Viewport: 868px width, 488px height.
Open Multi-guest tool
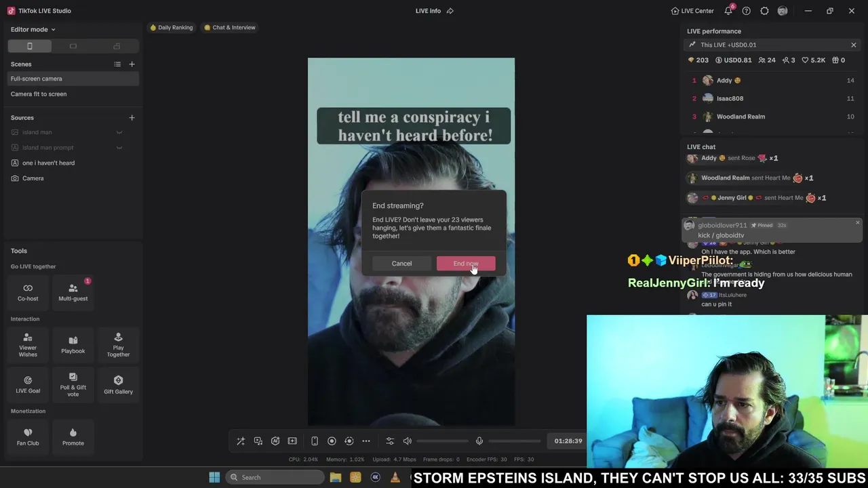[x=73, y=292]
